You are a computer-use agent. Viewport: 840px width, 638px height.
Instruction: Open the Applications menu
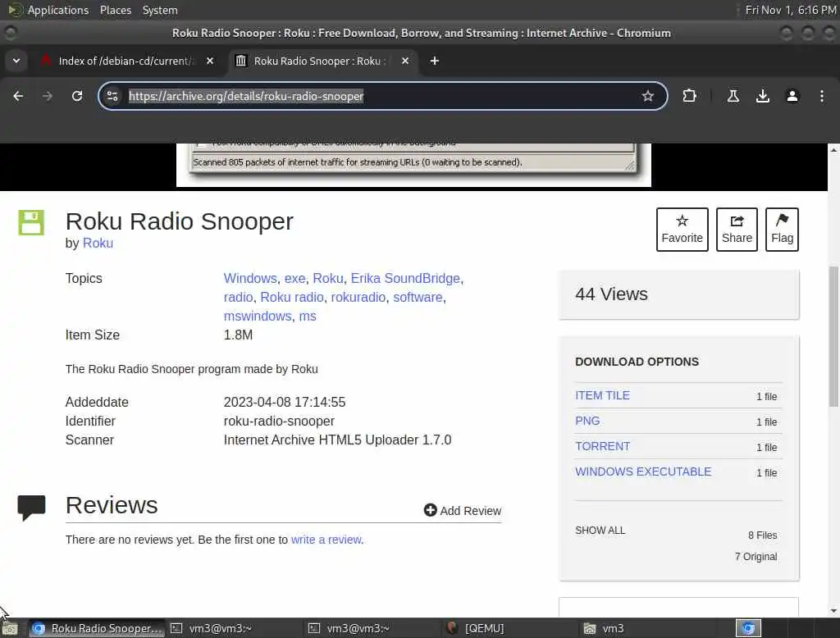click(48, 10)
